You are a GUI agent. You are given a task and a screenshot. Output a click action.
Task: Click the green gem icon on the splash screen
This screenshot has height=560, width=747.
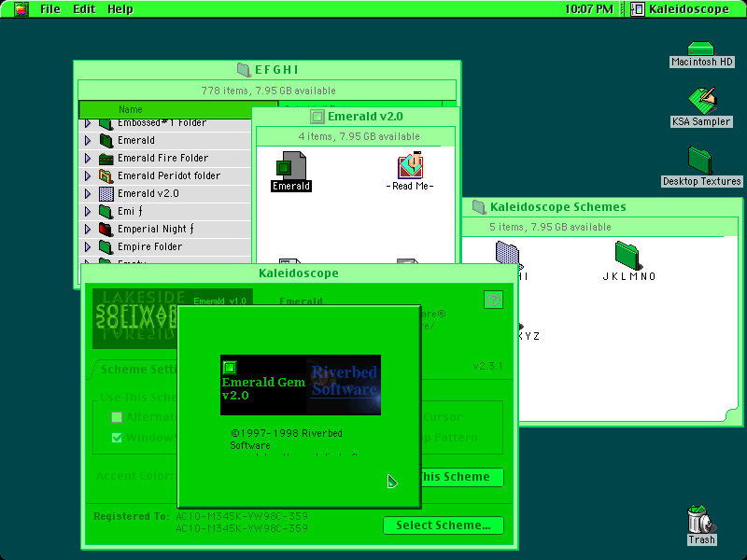230,368
